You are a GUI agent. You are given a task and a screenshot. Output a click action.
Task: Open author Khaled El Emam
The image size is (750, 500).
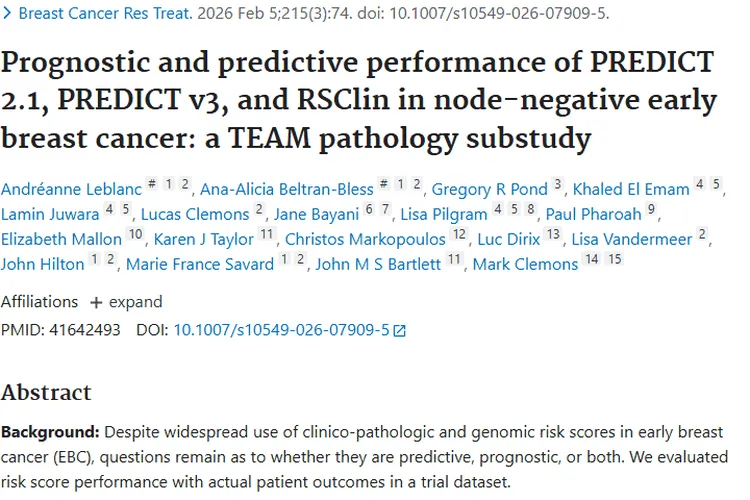[x=631, y=190]
